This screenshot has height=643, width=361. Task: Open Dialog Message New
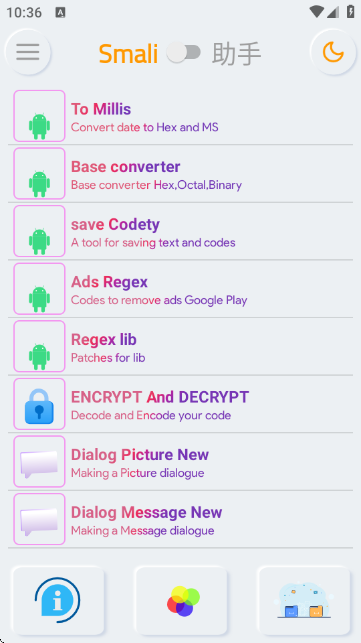tap(180, 519)
